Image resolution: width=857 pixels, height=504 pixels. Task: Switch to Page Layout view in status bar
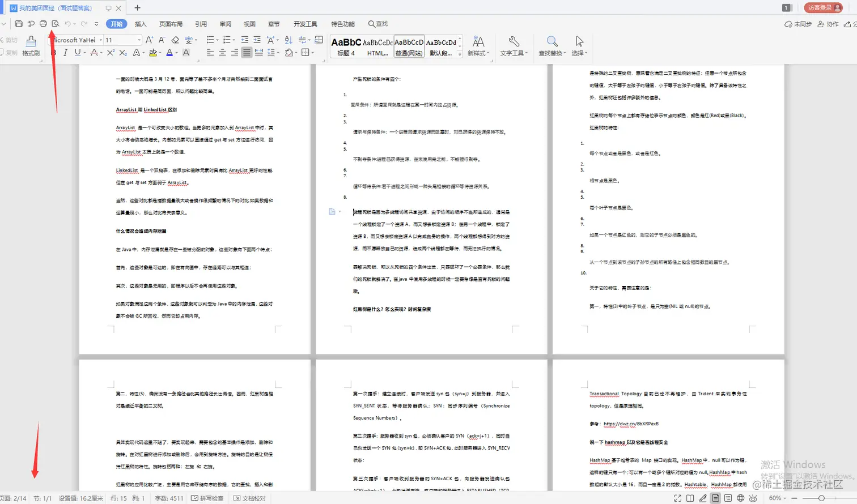tap(715, 498)
